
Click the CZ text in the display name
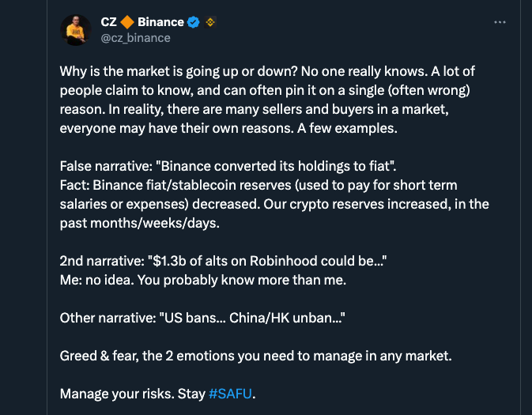108,22
